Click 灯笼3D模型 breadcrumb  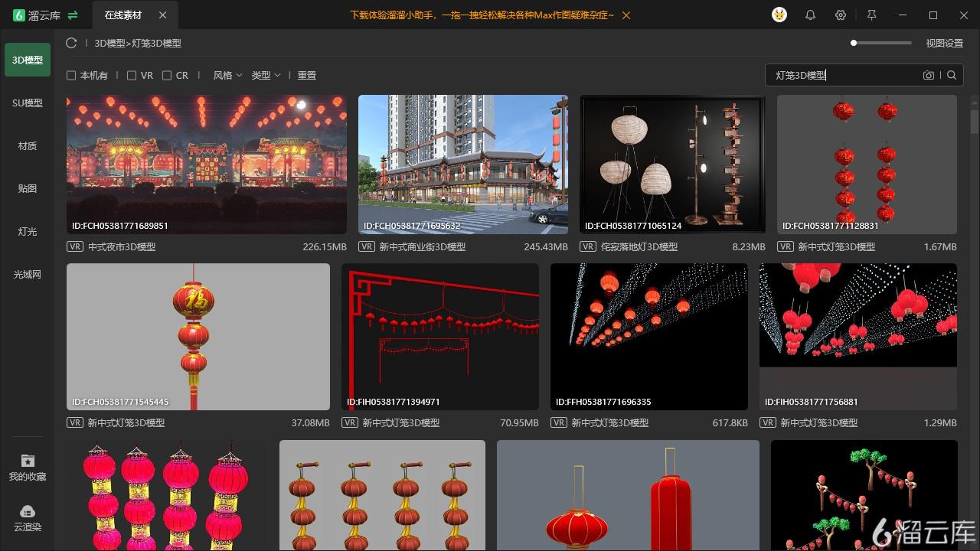click(x=157, y=44)
